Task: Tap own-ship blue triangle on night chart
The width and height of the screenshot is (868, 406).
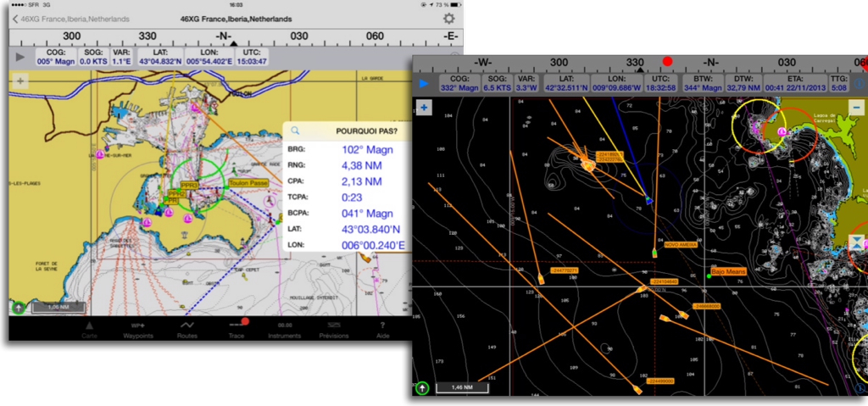Action: (x=648, y=201)
